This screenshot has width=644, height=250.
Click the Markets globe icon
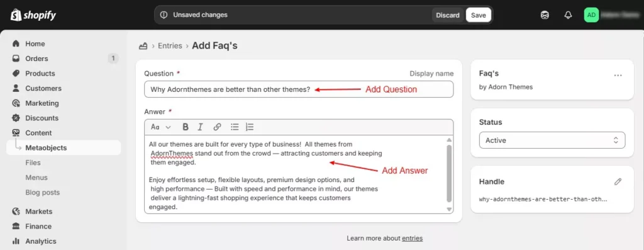pos(16,212)
